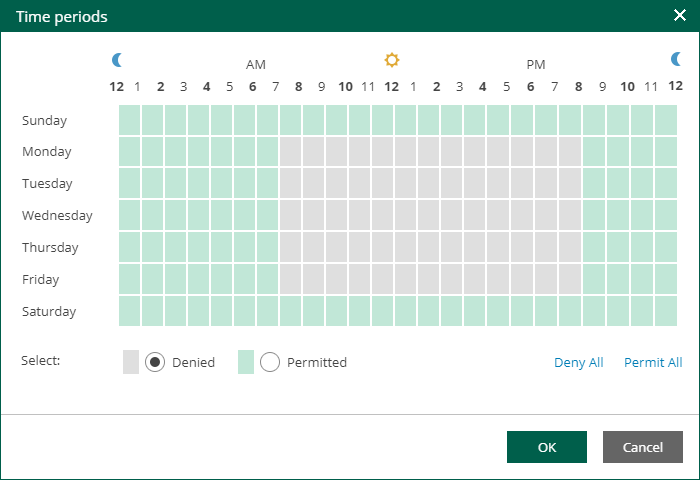Click the left midnight moon icon

(x=118, y=60)
